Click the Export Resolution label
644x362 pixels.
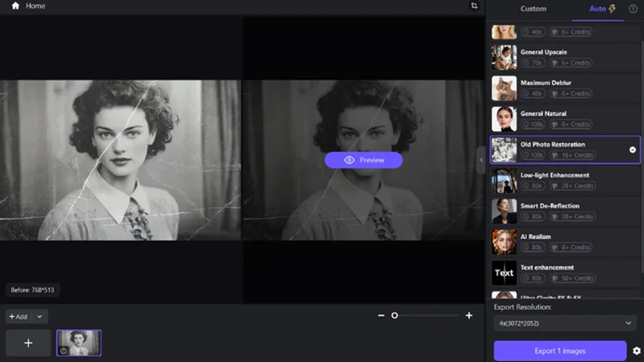522,307
